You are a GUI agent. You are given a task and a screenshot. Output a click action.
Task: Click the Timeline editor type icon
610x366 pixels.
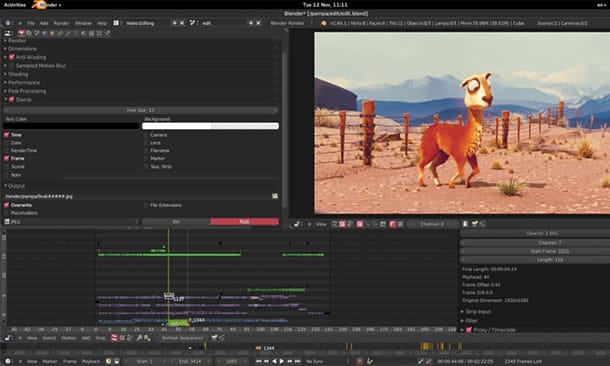[7, 361]
